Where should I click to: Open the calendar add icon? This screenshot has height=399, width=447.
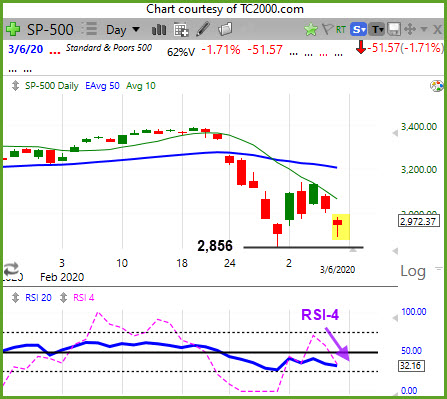pyautogui.click(x=181, y=30)
